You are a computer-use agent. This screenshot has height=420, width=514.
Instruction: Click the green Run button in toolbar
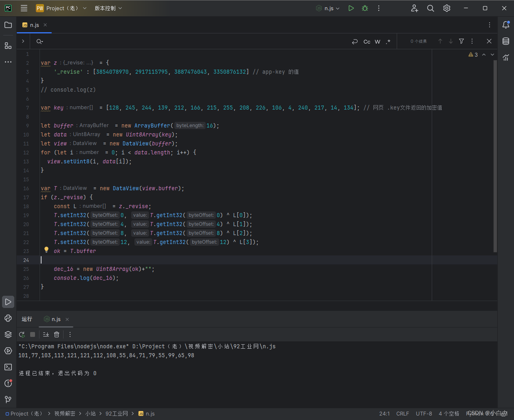tap(351, 8)
